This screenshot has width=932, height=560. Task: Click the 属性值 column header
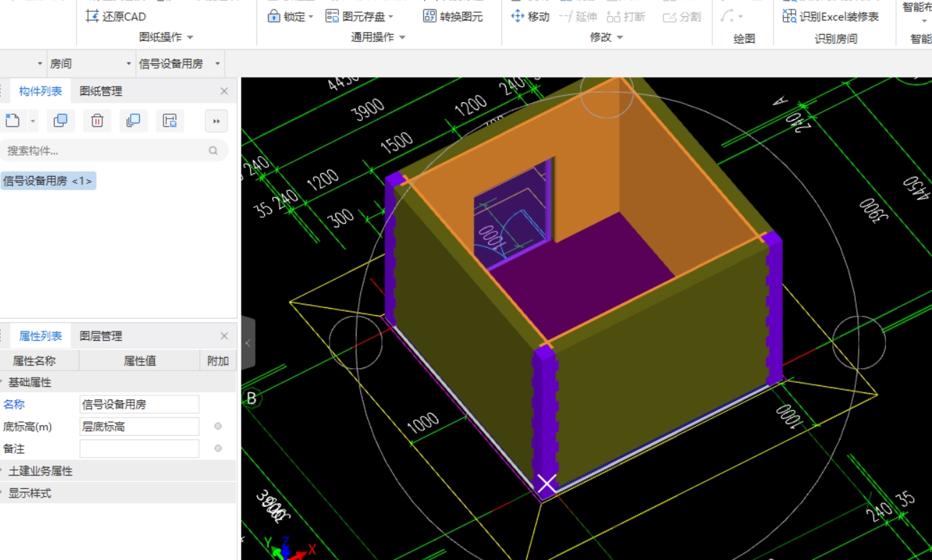coord(139,361)
